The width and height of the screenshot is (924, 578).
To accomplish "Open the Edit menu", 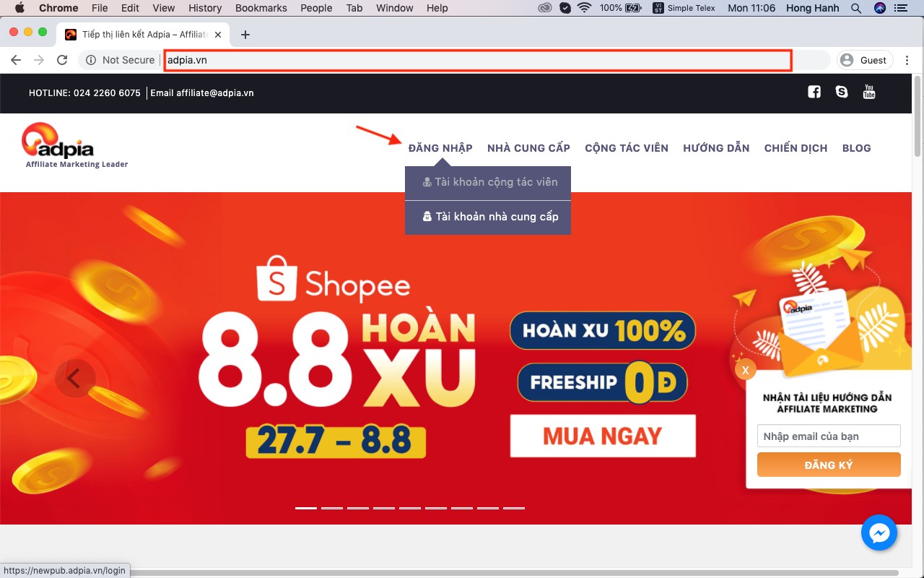I will point(130,8).
